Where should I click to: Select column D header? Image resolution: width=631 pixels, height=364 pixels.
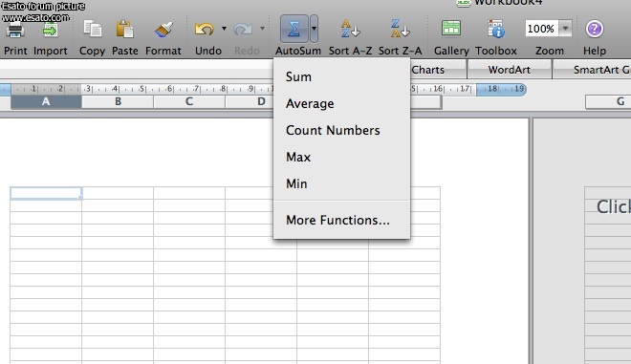click(250, 101)
